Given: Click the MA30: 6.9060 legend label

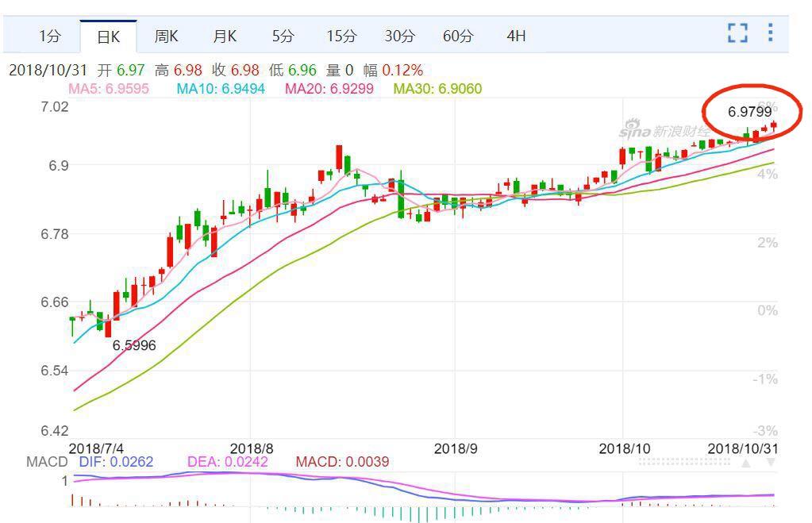Looking at the screenshot, I should (x=437, y=89).
